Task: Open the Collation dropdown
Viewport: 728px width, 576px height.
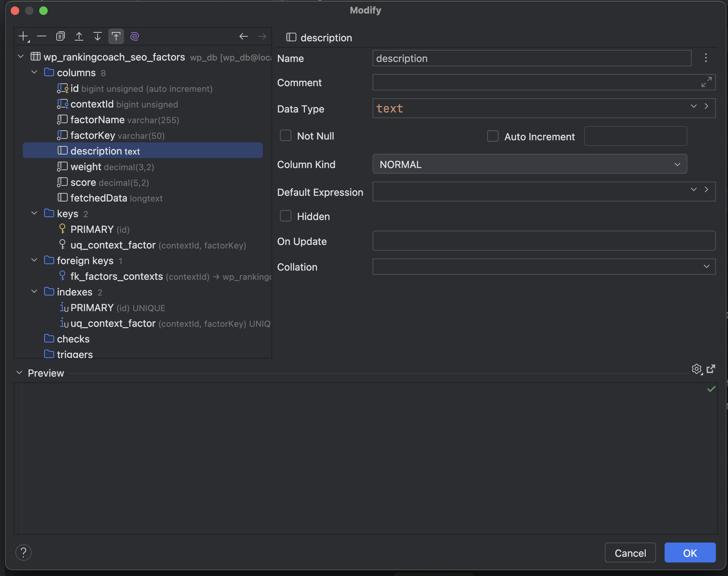Action: tap(544, 267)
